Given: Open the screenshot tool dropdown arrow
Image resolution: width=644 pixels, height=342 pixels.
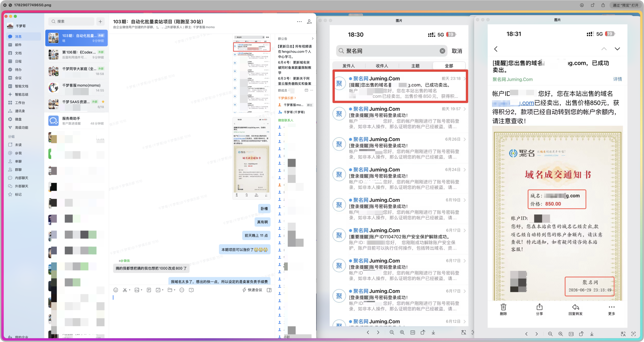Looking at the screenshot, I should click(130, 290).
